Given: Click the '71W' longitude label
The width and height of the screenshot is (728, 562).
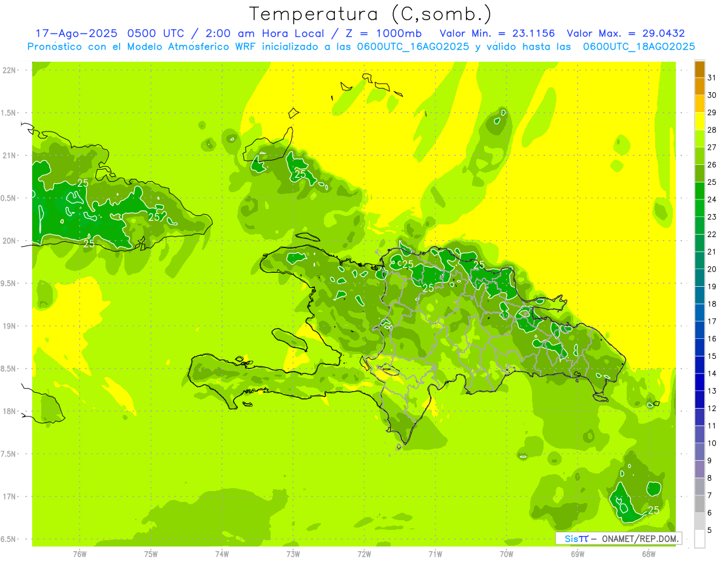Looking at the screenshot, I should (x=435, y=554).
